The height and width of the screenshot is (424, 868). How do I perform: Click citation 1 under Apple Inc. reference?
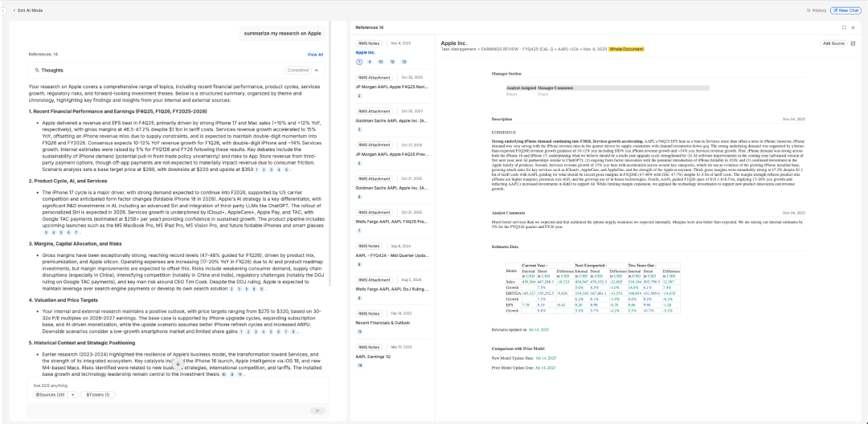(x=359, y=62)
